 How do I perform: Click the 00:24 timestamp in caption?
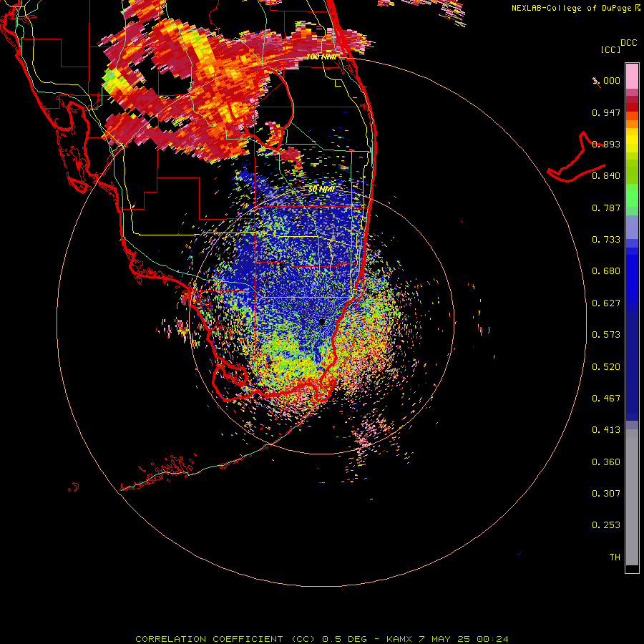[492, 639]
